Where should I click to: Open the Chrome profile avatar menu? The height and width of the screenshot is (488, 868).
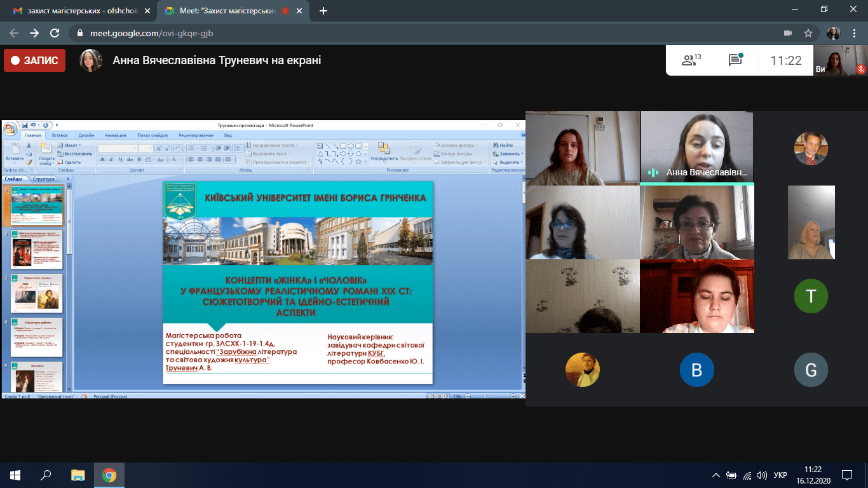pyautogui.click(x=833, y=33)
